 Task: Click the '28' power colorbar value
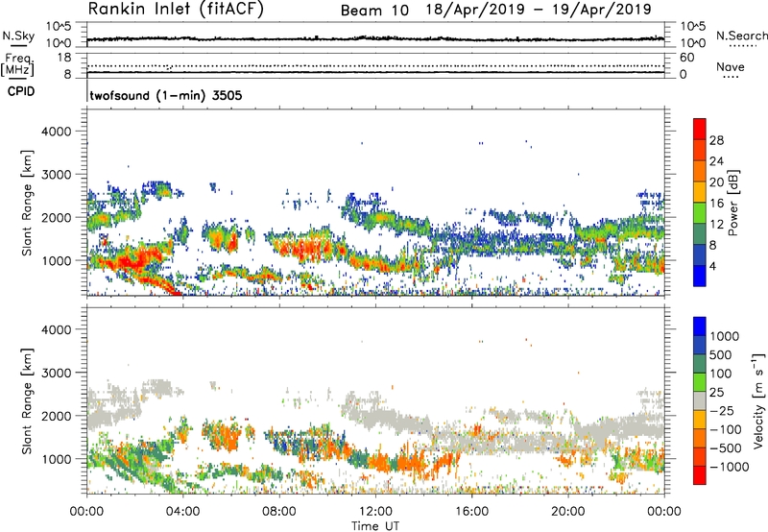(x=716, y=140)
